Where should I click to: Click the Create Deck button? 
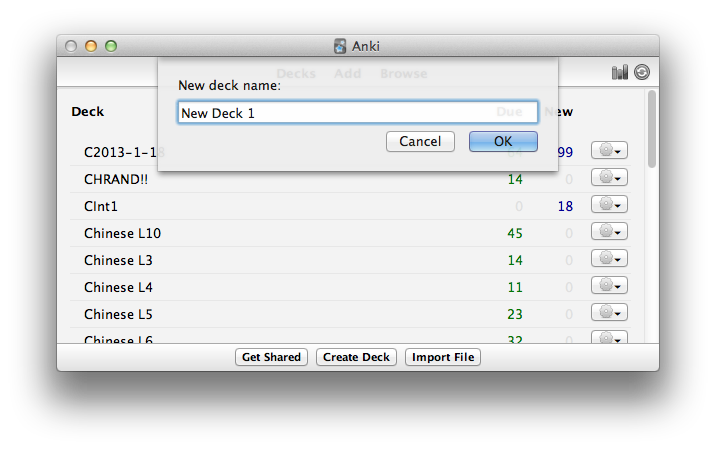[356, 357]
